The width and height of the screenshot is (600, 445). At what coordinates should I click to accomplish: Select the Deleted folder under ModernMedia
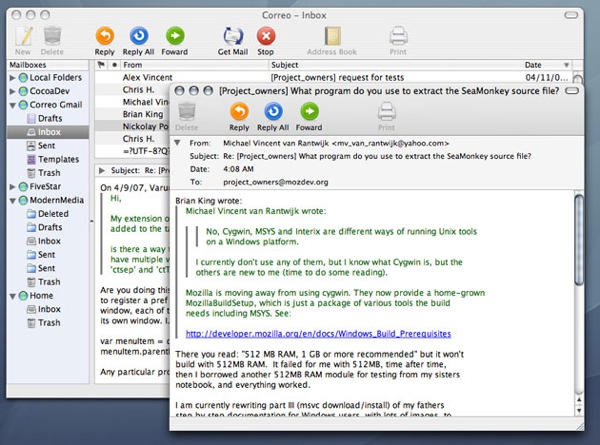coord(53,213)
